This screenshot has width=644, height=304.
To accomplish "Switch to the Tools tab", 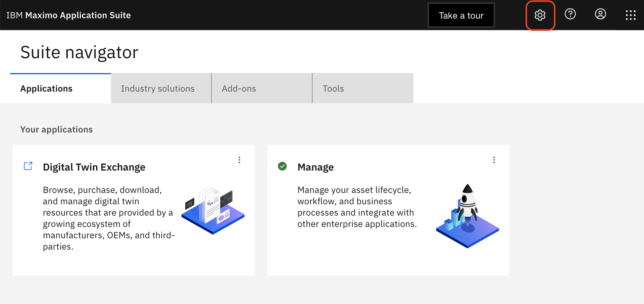I will click(363, 88).
